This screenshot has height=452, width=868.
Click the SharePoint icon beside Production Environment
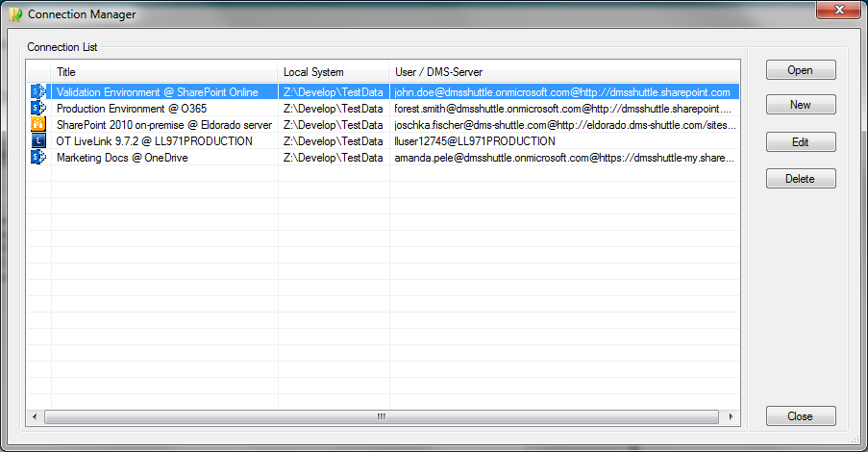38,108
